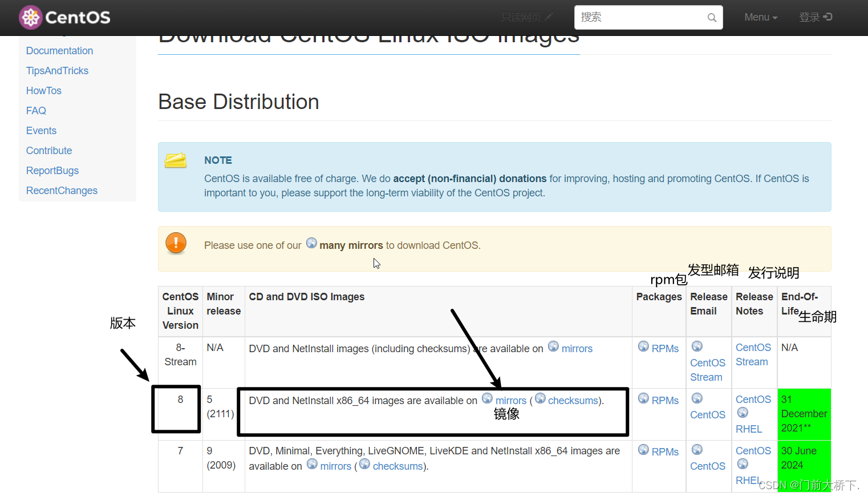Open HowTos sidebar link

tap(43, 91)
